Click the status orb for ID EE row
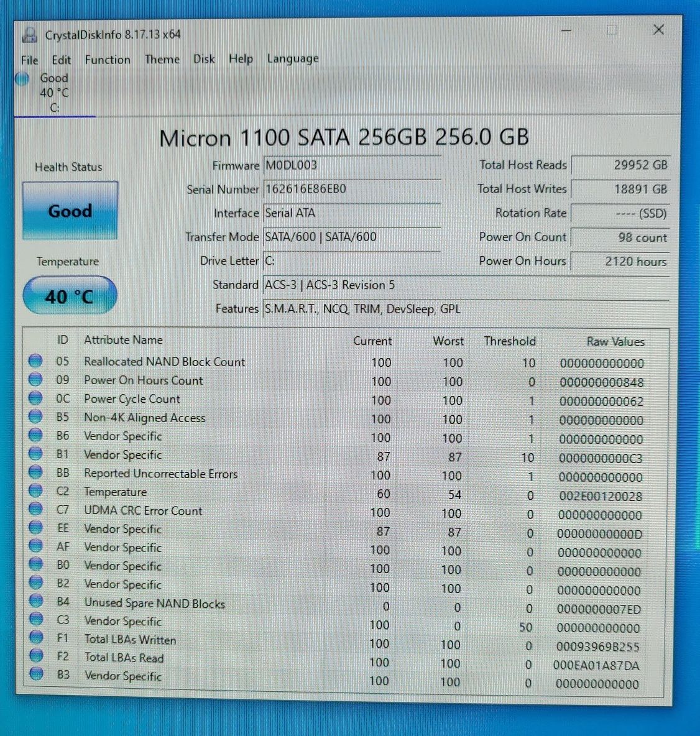This screenshot has width=700, height=736. point(35,527)
